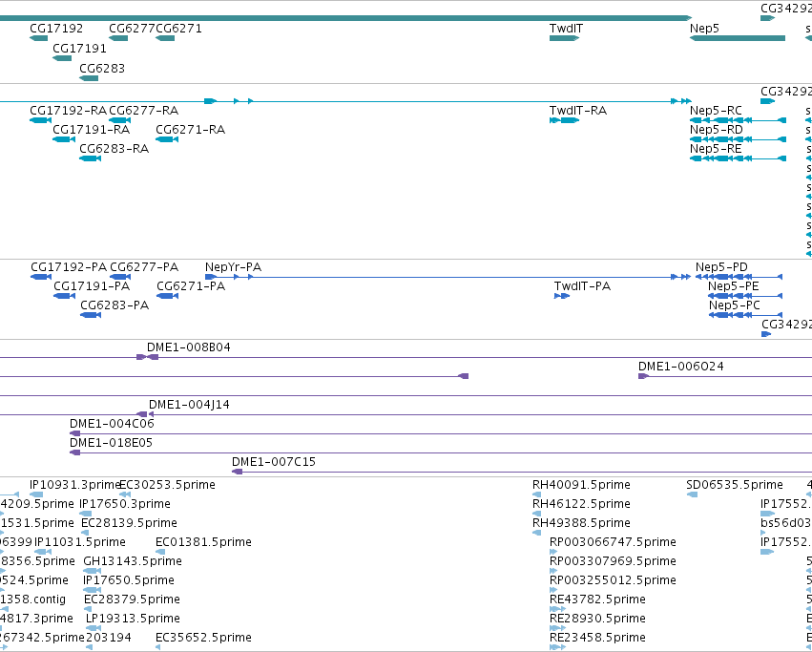This screenshot has height=652, width=812.
Task: Select the Nep5 gene bar
Action: pyautogui.click(x=738, y=38)
